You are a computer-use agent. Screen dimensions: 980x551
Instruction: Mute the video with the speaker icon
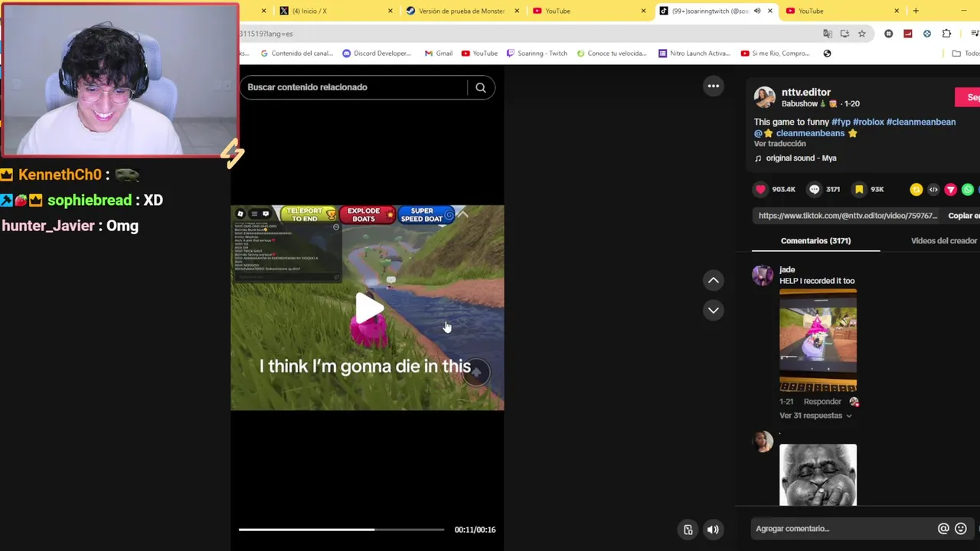coord(713,530)
